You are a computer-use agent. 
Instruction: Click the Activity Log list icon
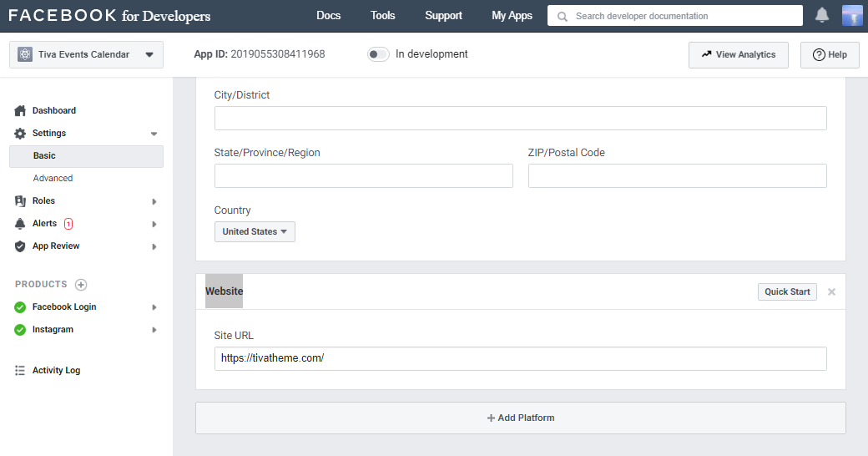(x=20, y=371)
